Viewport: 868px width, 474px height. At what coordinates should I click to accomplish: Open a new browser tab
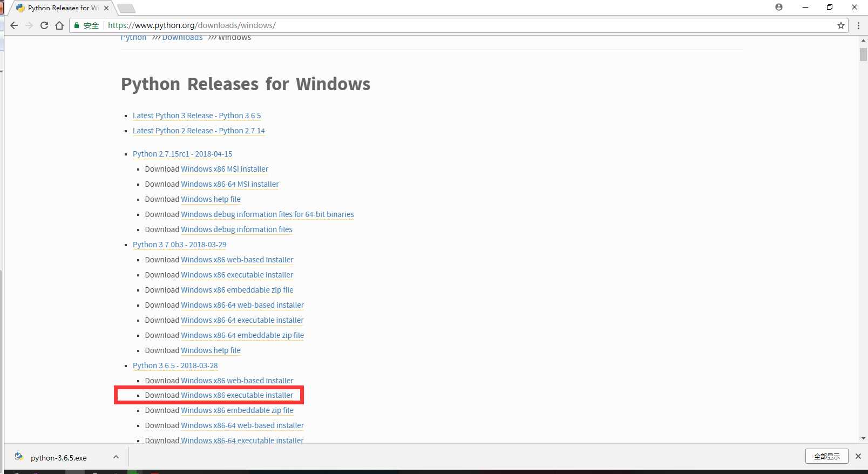coord(126,8)
